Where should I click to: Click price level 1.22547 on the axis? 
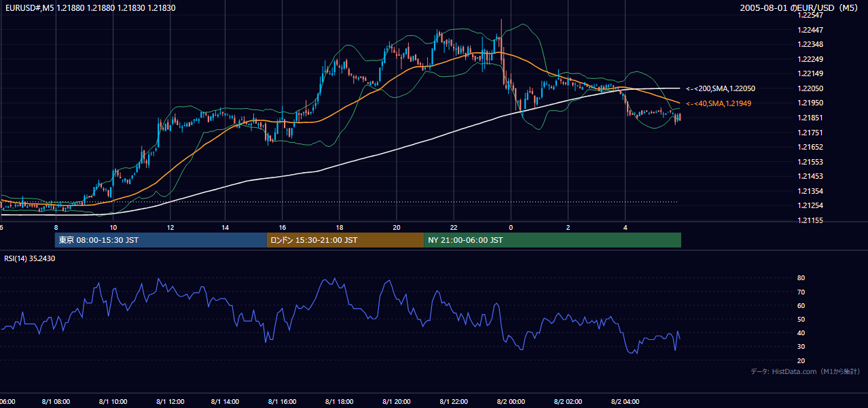811,15
